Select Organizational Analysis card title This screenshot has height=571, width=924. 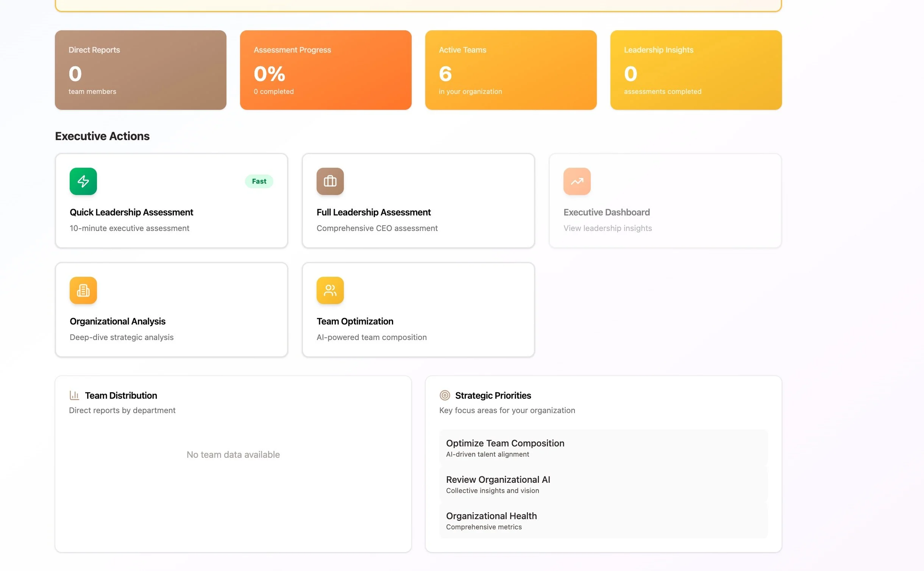click(x=117, y=321)
